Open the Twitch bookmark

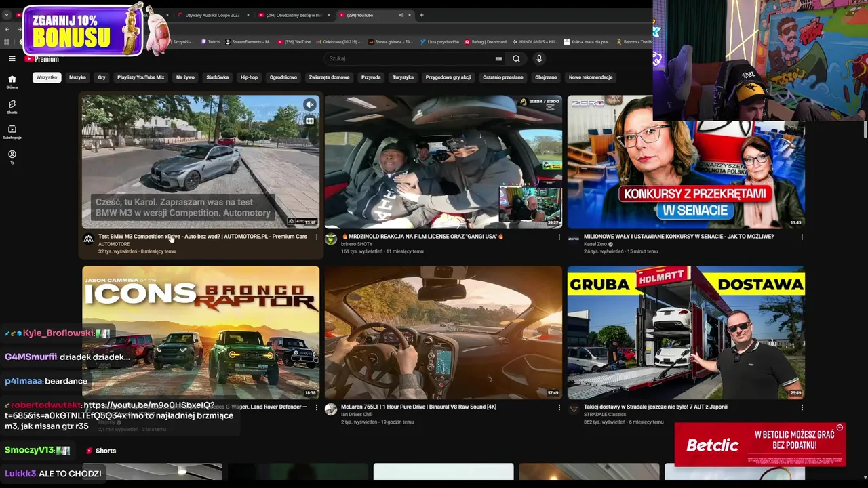(210, 42)
